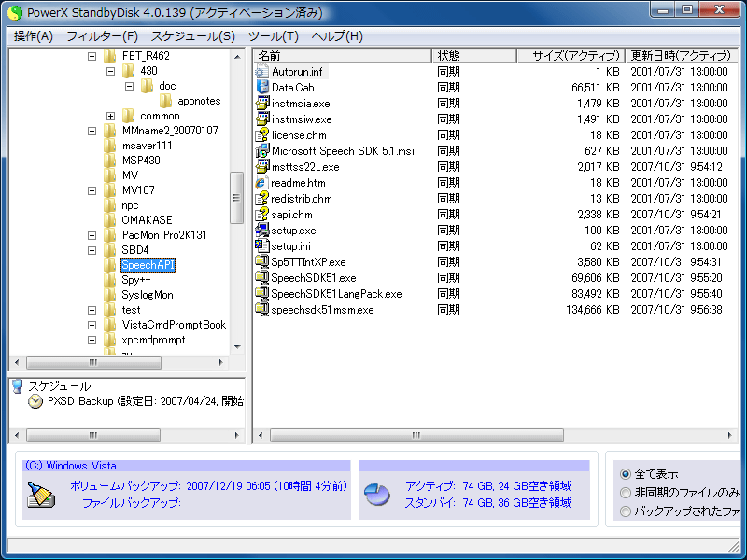
Task: Select the msaver111 tree item
Action: pos(148,146)
